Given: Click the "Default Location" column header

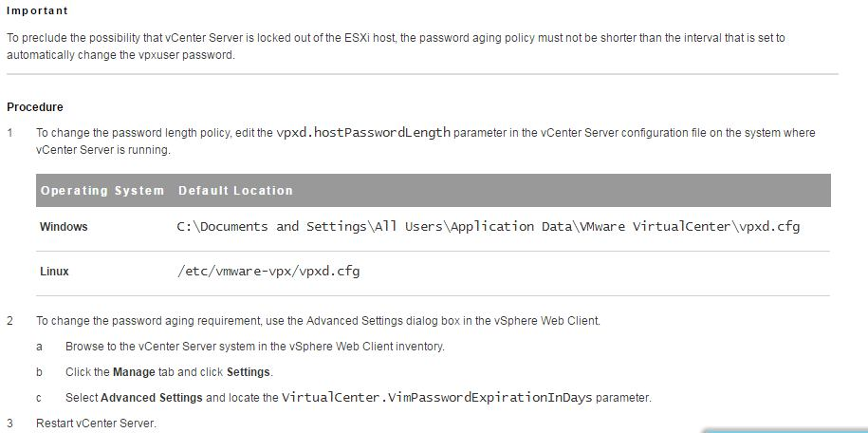Looking at the screenshot, I should pyautogui.click(x=235, y=191).
